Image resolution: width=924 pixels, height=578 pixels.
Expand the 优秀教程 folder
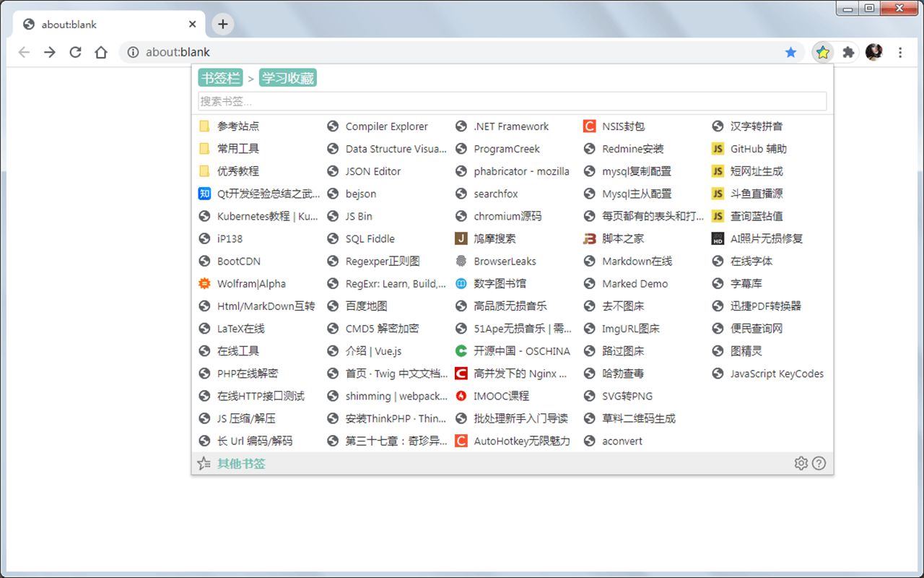click(x=237, y=171)
